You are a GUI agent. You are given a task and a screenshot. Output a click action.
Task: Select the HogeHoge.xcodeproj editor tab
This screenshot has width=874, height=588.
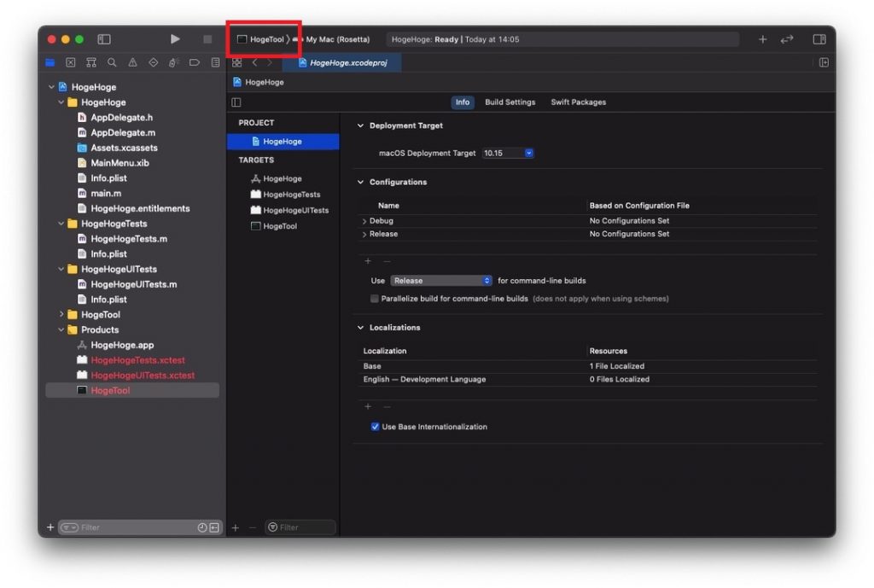click(343, 62)
